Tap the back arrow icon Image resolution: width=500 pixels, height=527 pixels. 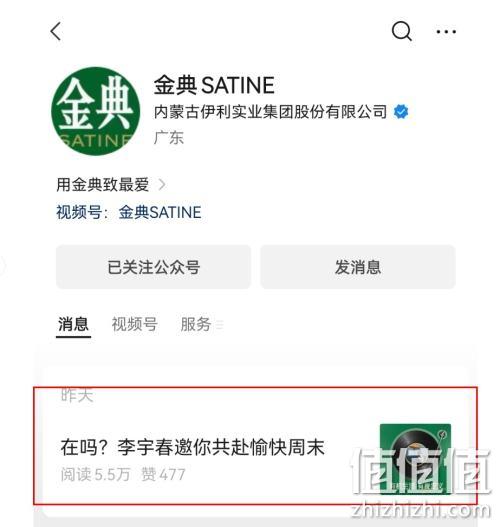[56, 31]
